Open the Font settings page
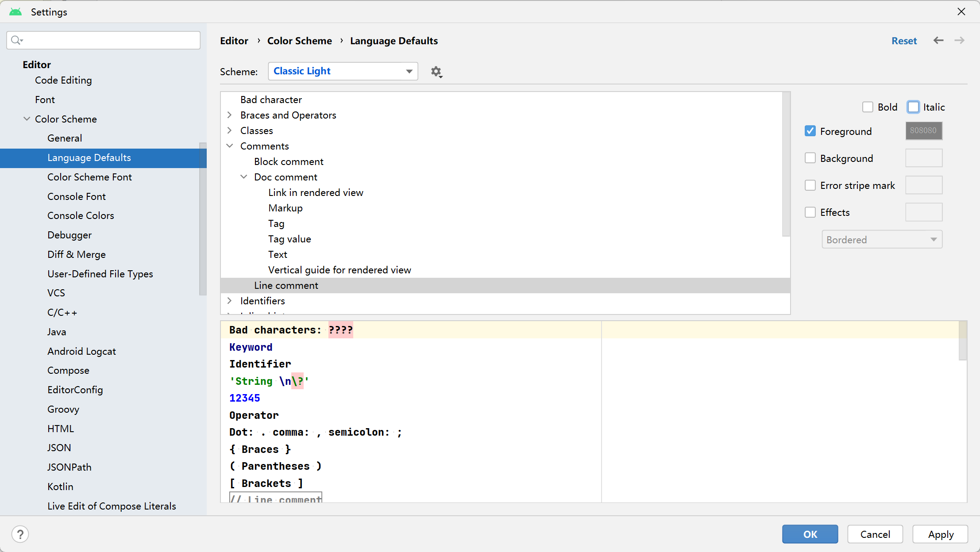This screenshot has width=980, height=552. [45, 100]
